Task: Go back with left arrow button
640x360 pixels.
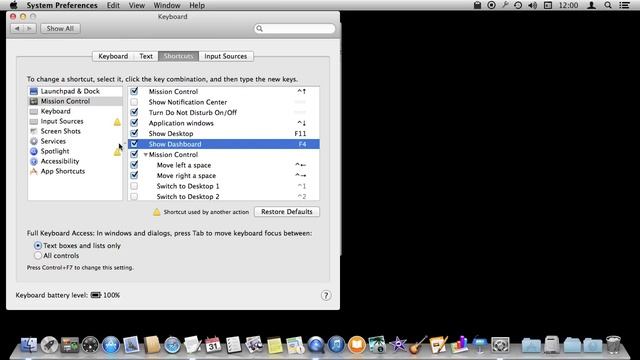Action: (17, 29)
